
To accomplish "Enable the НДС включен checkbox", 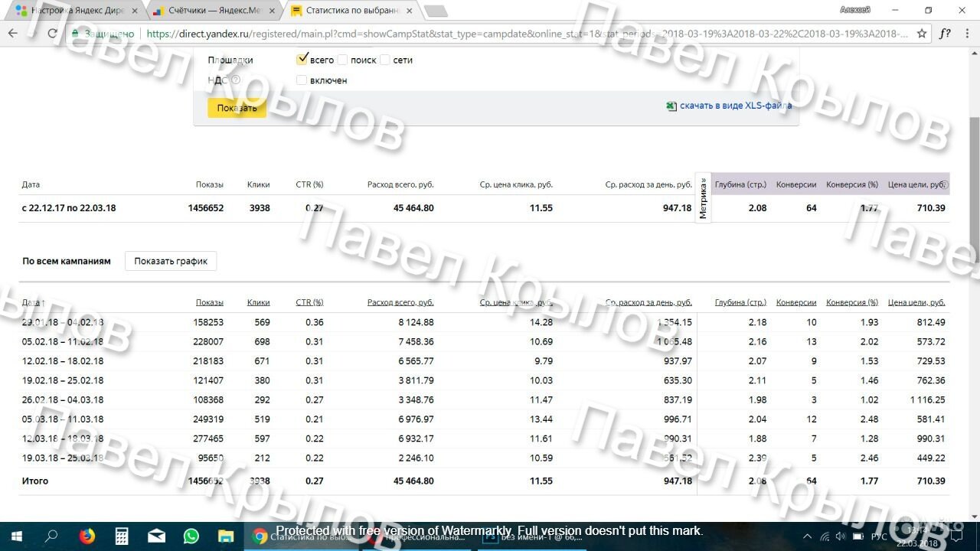I will coord(302,80).
